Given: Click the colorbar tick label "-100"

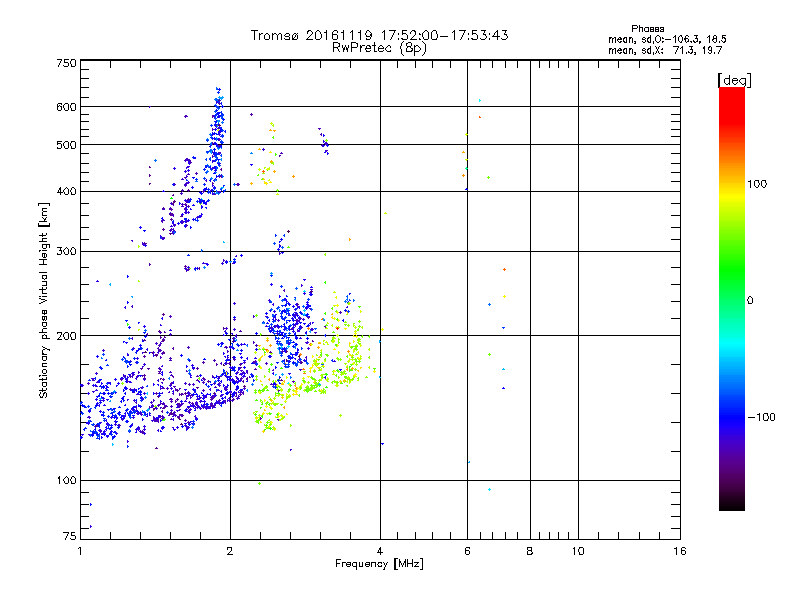Looking at the screenshot, I should [762, 417].
